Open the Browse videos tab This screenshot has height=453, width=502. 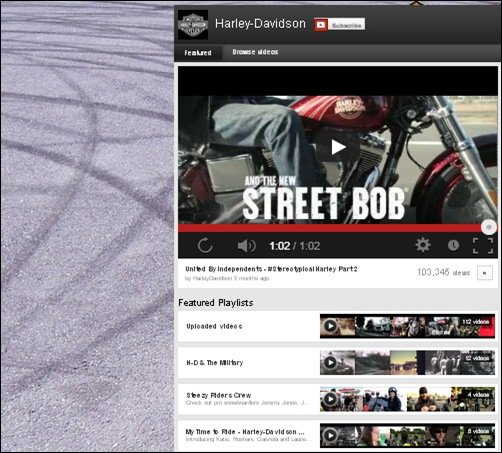[255, 52]
